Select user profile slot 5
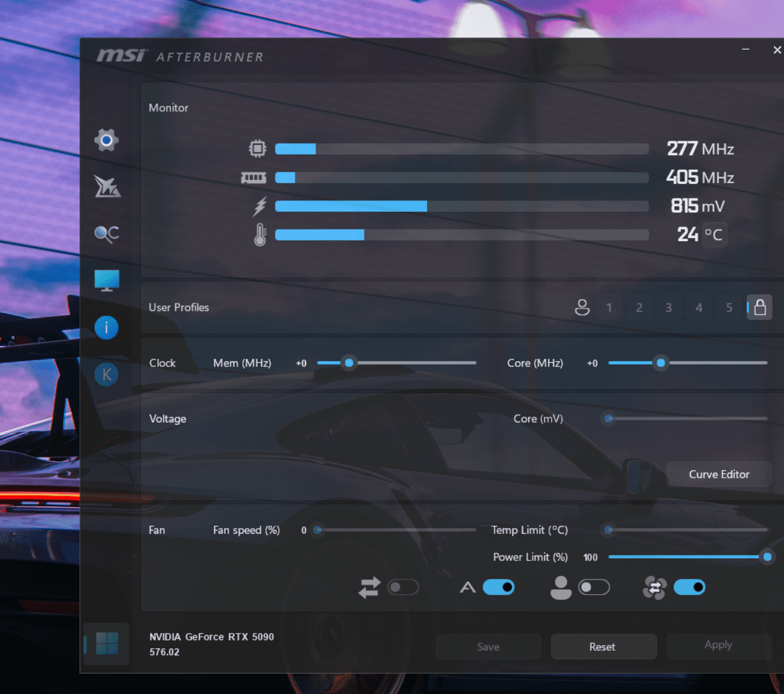This screenshot has width=784, height=694. tap(729, 308)
